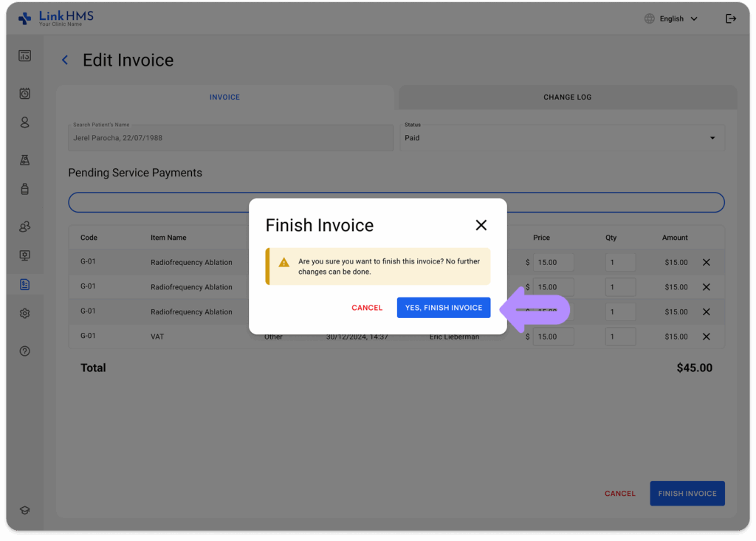Click the bottom Finish Invoice button
This screenshot has height=541, width=756.
pyautogui.click(x=687, y=493)
